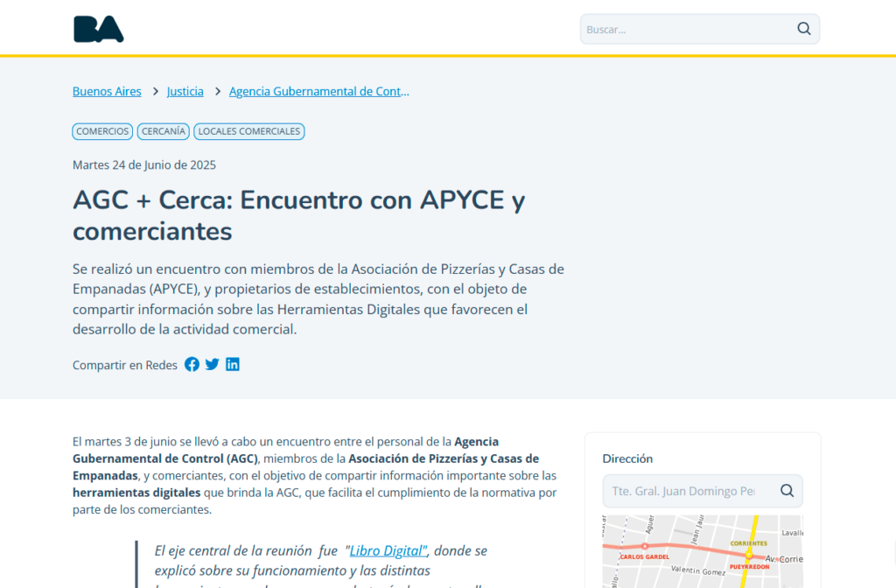
Task: Click the search icon in the Dirección field
Action: pos(787,491)
